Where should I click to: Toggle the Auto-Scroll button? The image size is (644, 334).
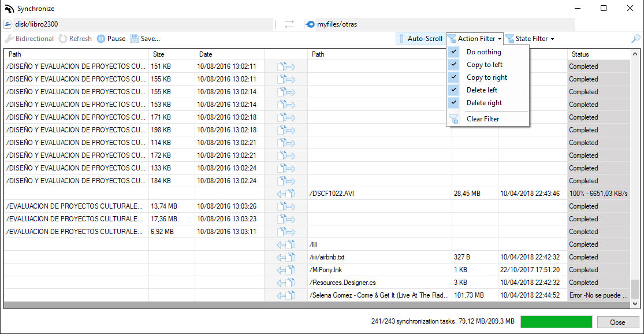point(420,39)
